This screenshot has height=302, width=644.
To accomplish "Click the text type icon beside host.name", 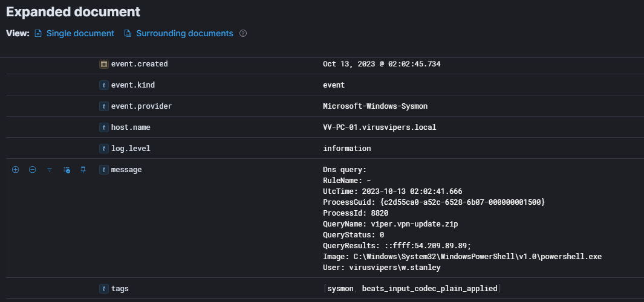I will click(x=104, y=127).
